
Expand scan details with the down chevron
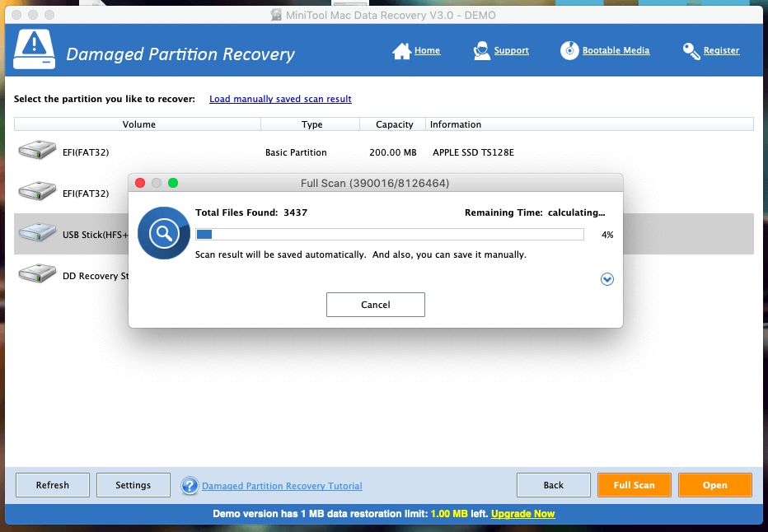point(606,279)
